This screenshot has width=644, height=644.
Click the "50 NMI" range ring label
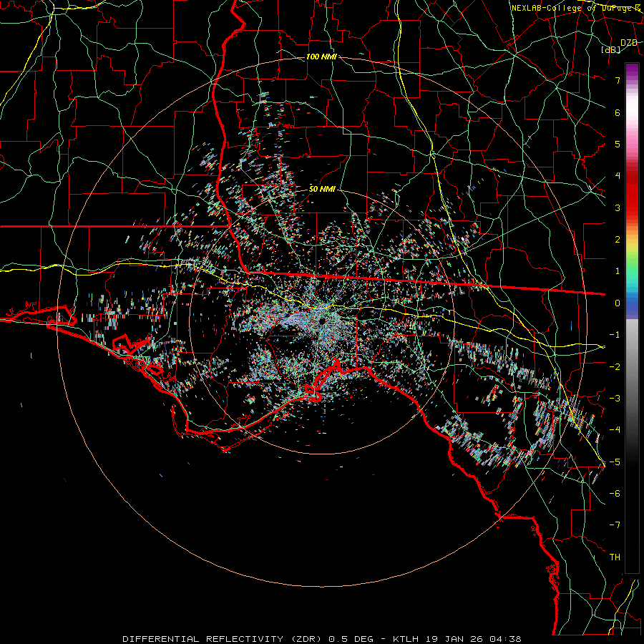point(322,189)
